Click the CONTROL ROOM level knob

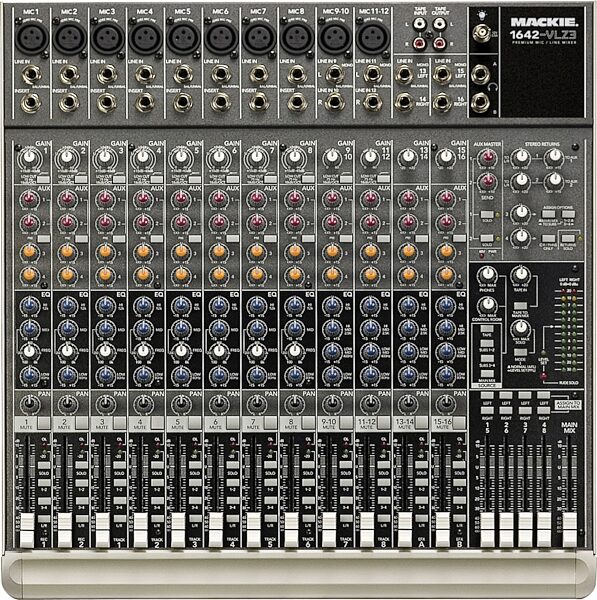pos(487,305)
